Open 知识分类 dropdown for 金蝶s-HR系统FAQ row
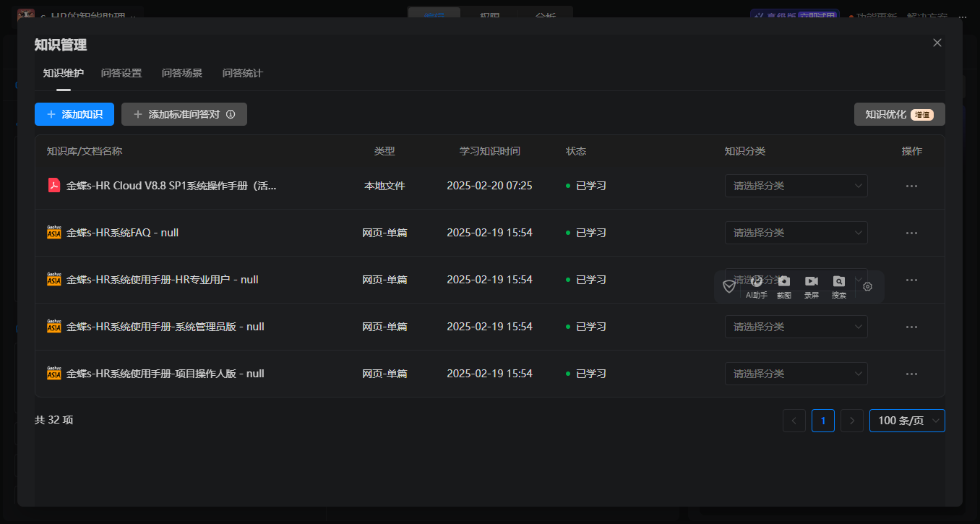 pyautogui.click(x=796, y=233)
